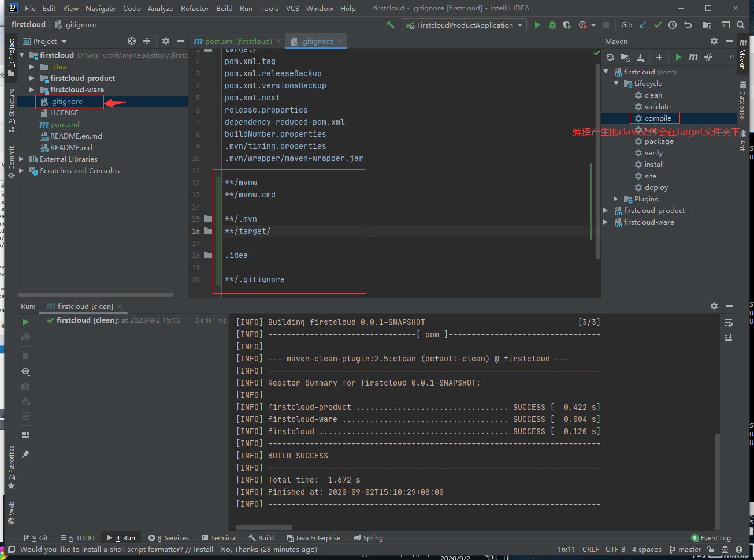
Task: Toggle the eye view-options icon in Run panel
Action: pos(25,371)
